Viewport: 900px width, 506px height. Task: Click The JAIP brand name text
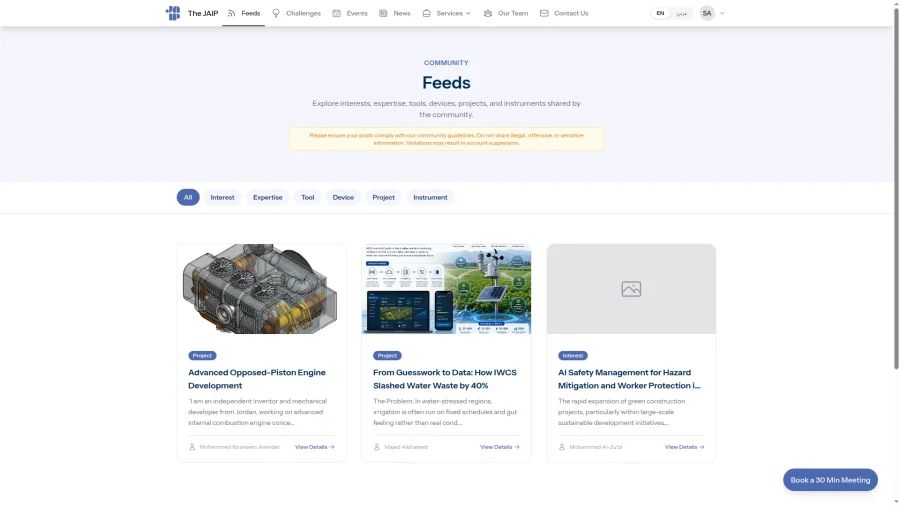203,13
